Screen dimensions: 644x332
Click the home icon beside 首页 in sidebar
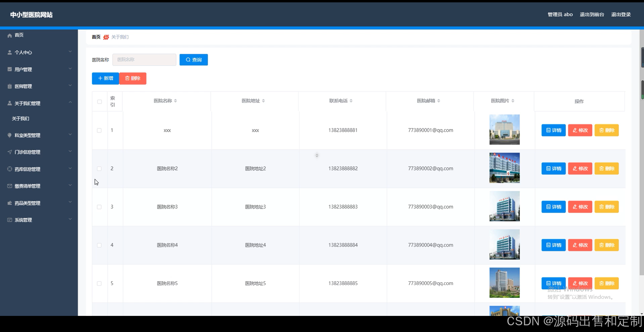pos(10,35)
